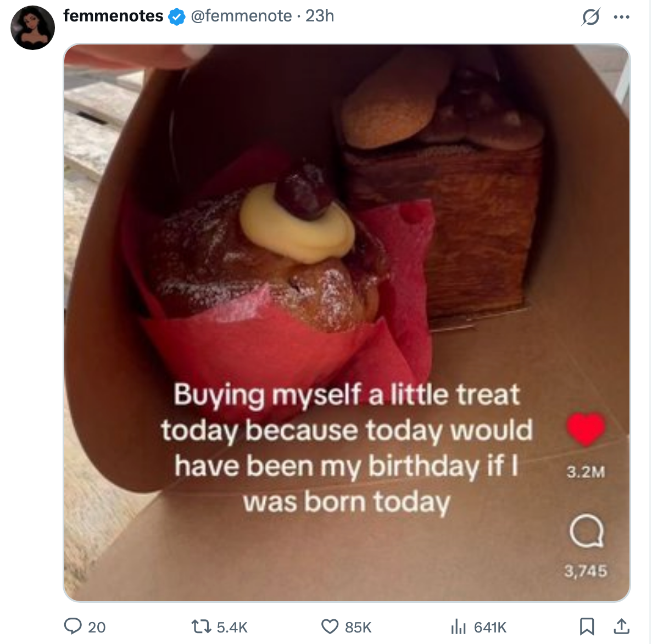Image resolution: width=652 pixels, height=644 pixels.
Task: Click the 20 replies count
Action: [x=97, y=627]
